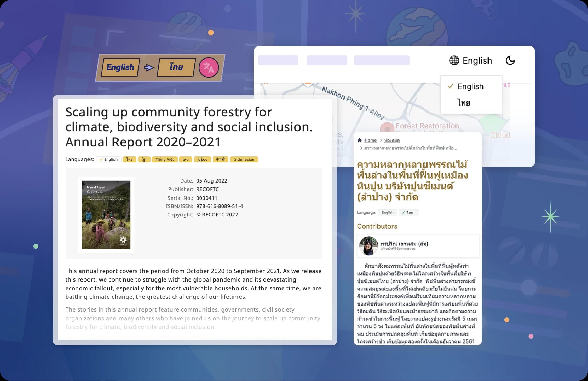Image resolution: width=588 pixels, height=381 pixels.
Task: Toggle dark mode with the moon icon
Action: (x=510, y=61)
